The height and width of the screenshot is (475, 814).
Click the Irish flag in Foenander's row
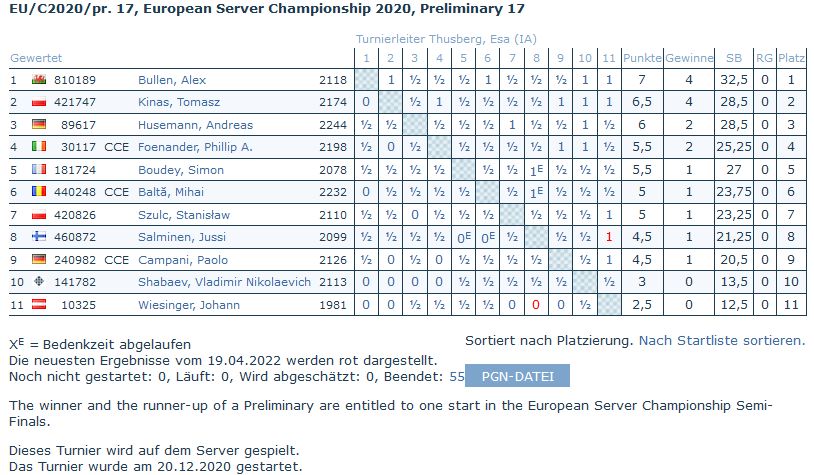39,147
